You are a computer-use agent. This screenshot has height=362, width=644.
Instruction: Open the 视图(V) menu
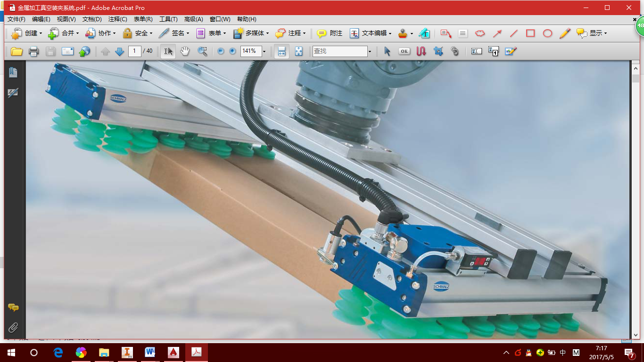pos(66,19)
